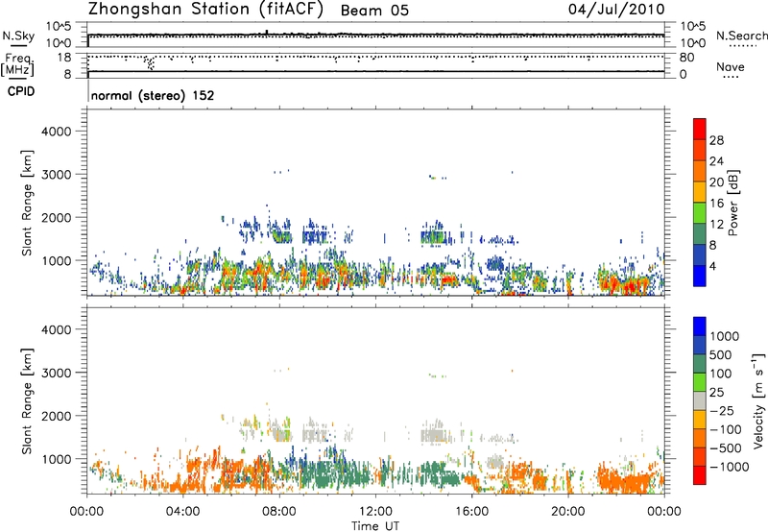
Task: Select the "-500" tick on Velocity colorbar
Action: click(726, 448)
